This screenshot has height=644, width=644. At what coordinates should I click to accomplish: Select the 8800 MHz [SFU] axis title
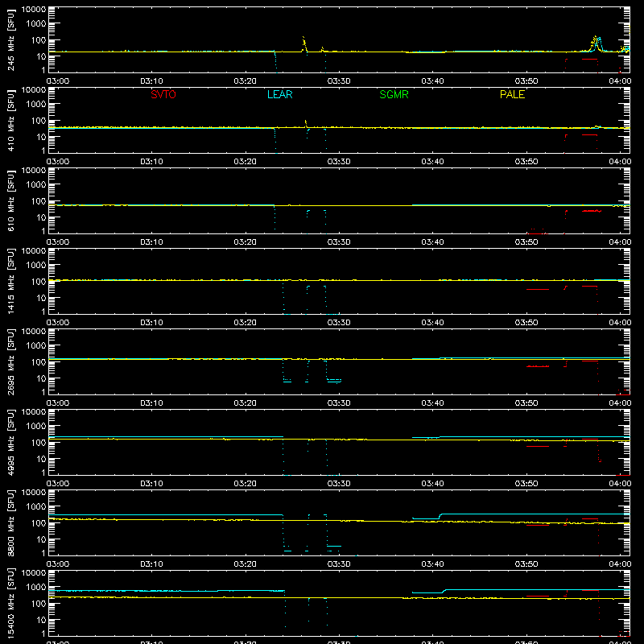click(10, 522)
